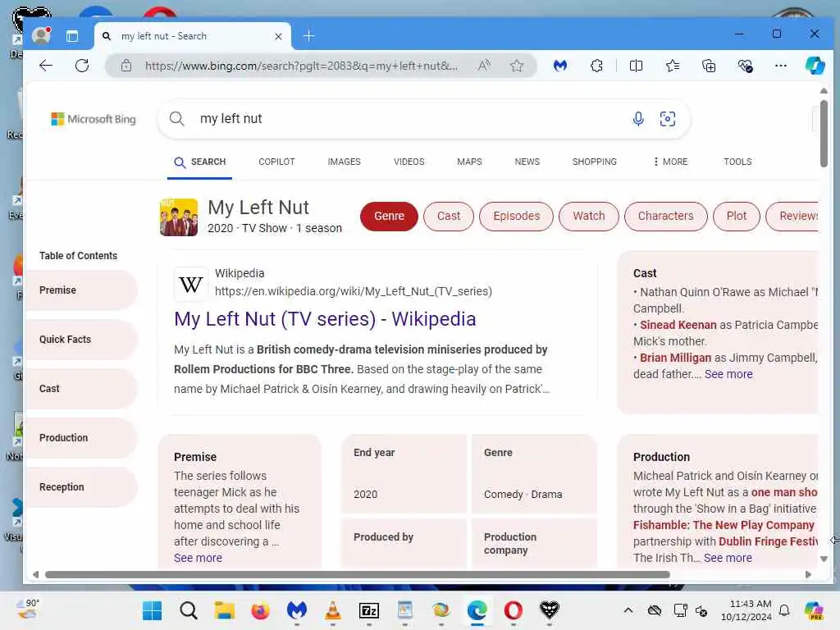Go to Microsoft Bing homepage logo
Screen dimensions: 840x630
(94, 119)
